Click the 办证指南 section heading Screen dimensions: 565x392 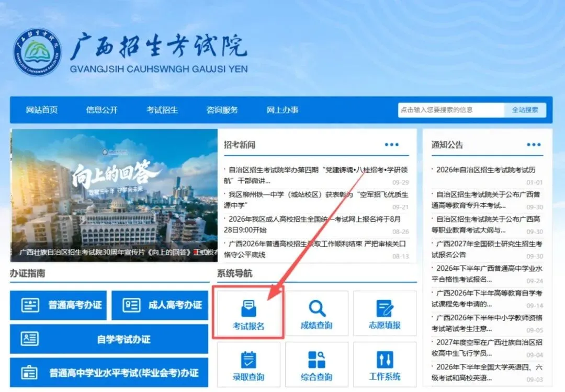27,273
